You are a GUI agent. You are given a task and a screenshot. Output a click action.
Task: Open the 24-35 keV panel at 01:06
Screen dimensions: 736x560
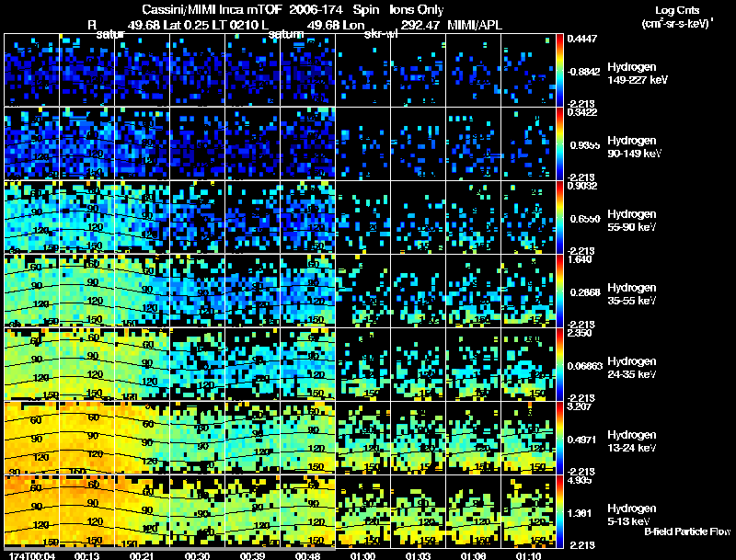pyautogui.click(x=474, y=364)
